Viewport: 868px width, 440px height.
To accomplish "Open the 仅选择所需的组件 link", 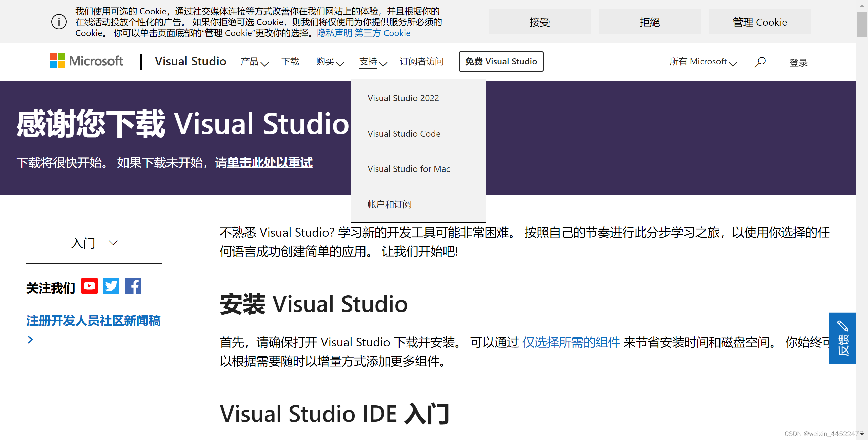I will pyautogui.click(x=571, y=342).
